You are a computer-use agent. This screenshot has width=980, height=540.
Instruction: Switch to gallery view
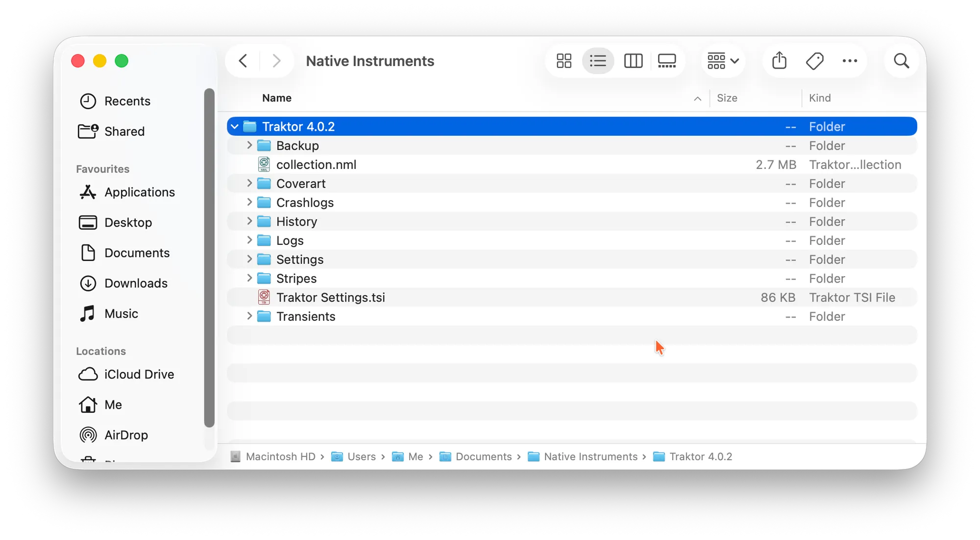pos(666,61)
